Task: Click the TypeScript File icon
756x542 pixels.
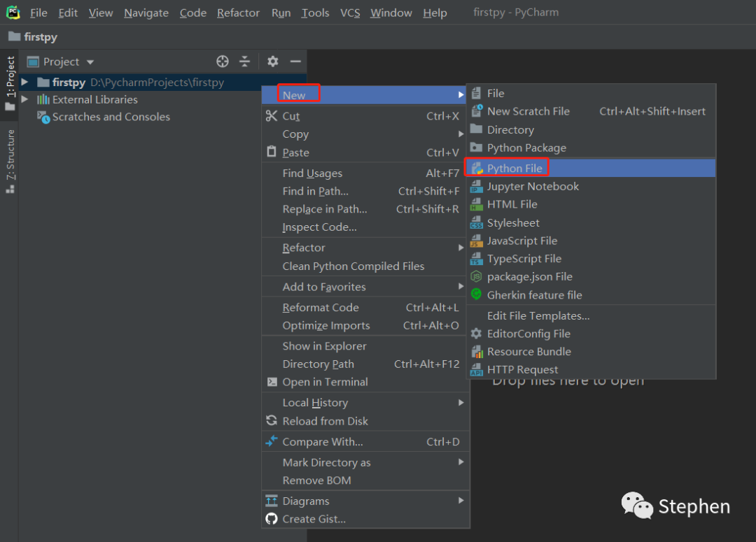Action: click(x=477, y=259)
